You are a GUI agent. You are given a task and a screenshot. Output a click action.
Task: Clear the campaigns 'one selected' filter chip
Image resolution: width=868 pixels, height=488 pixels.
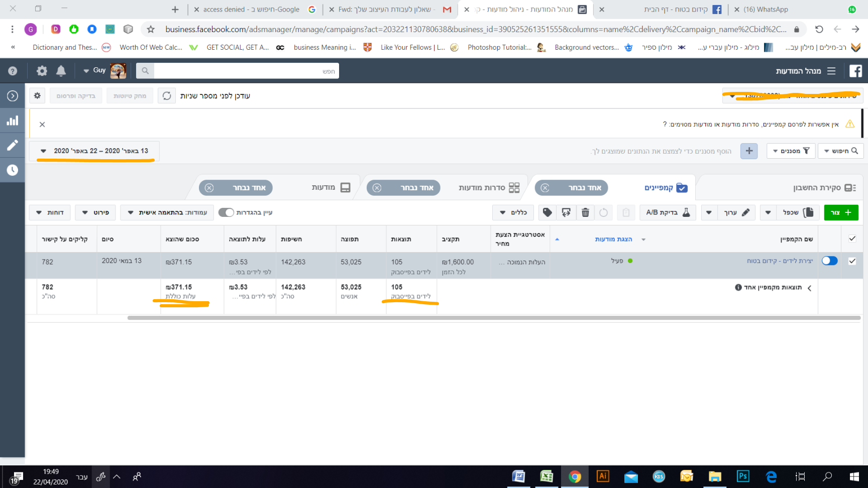(x=545, y=188)
